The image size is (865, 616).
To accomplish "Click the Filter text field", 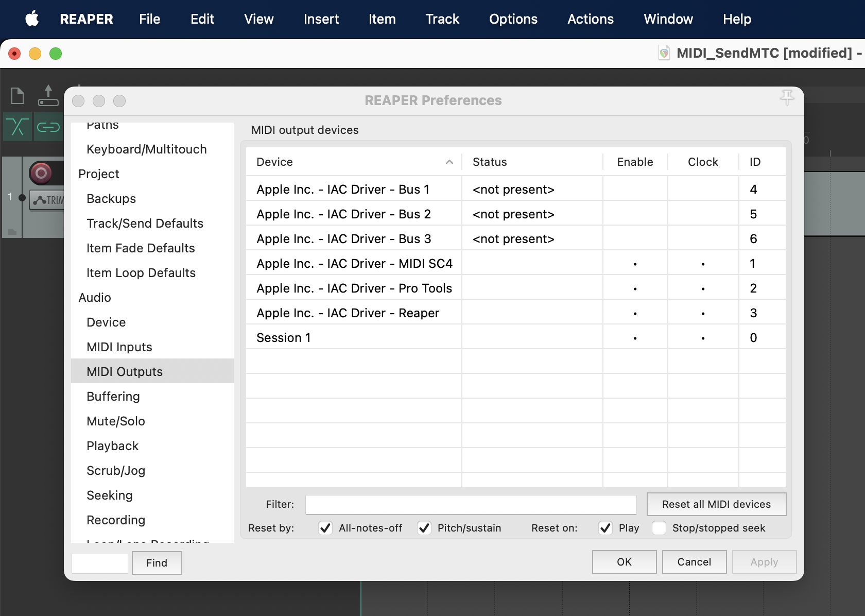I will [471, 505].
